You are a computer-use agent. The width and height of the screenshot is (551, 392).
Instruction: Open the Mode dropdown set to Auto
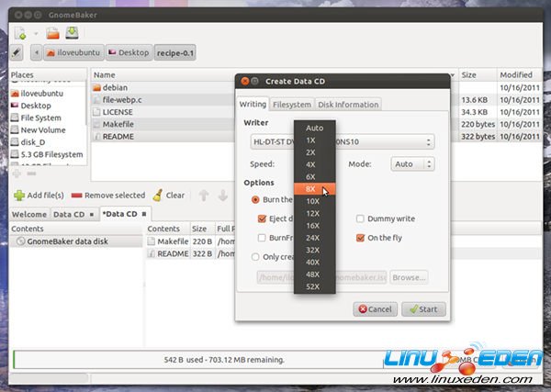[x=415, y=163]
